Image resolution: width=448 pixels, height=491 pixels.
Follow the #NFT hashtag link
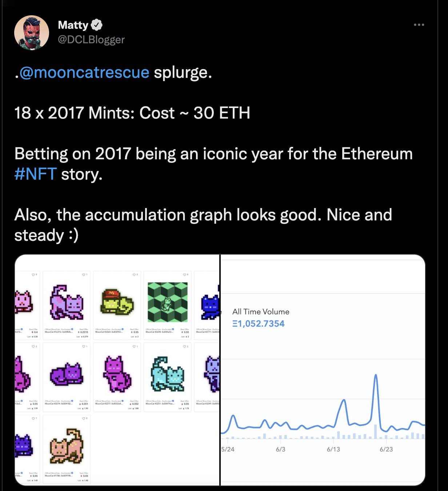36,174
